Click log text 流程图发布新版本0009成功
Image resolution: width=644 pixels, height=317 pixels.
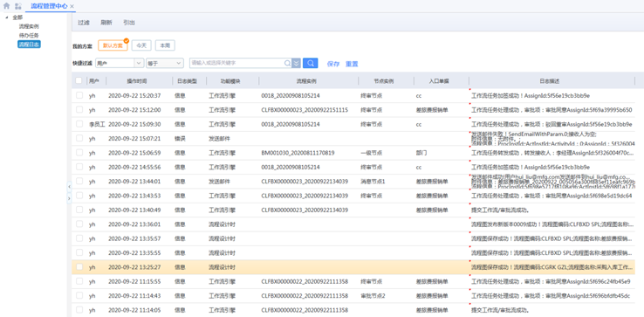click(504, 224)
